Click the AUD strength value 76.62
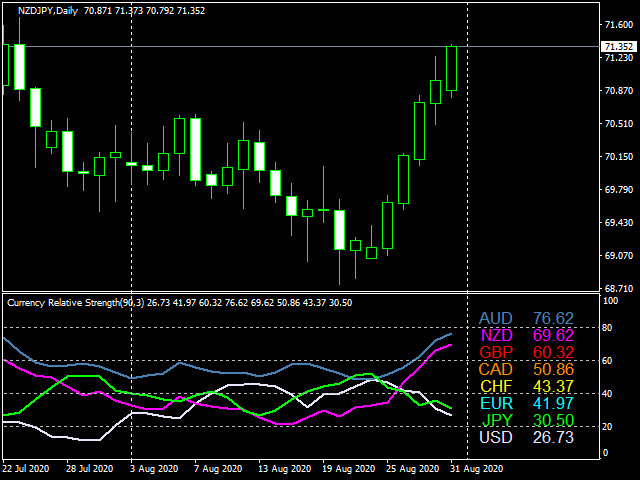640x480 pixels. pos(553,318)
